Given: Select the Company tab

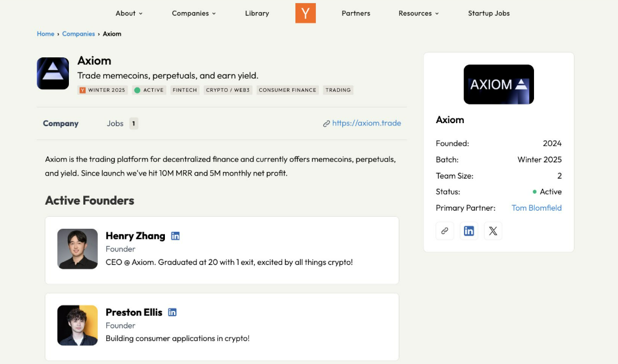Looking at the screenshot, I should pyautogui.click(x=60, y=123).
